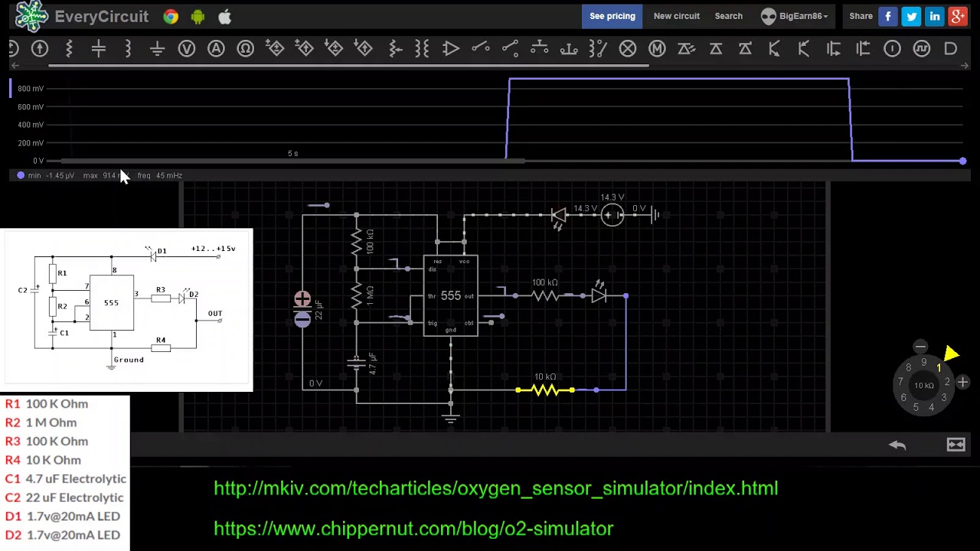
Task: Open the Apple app link icon
Action: coord(224,16)
